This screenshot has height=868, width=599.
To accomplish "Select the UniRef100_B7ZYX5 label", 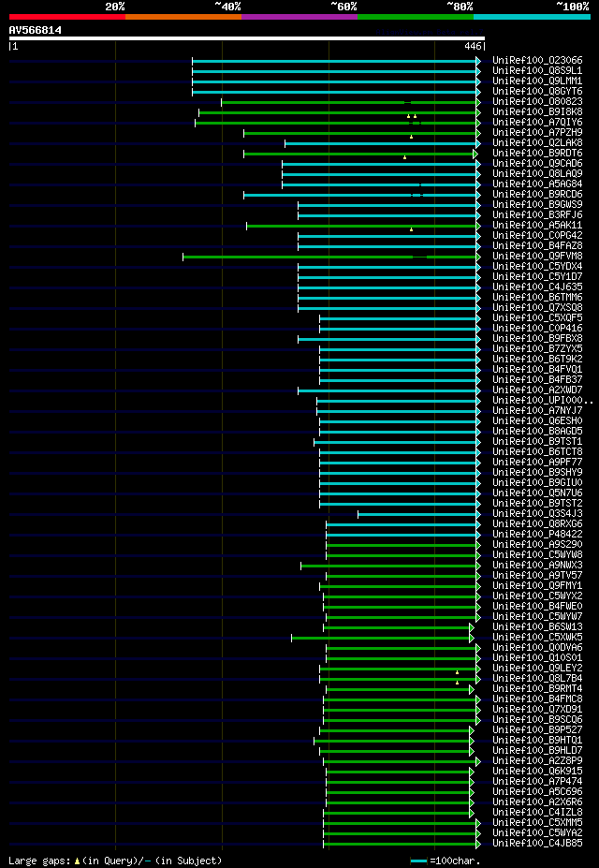I will (537, 348).
